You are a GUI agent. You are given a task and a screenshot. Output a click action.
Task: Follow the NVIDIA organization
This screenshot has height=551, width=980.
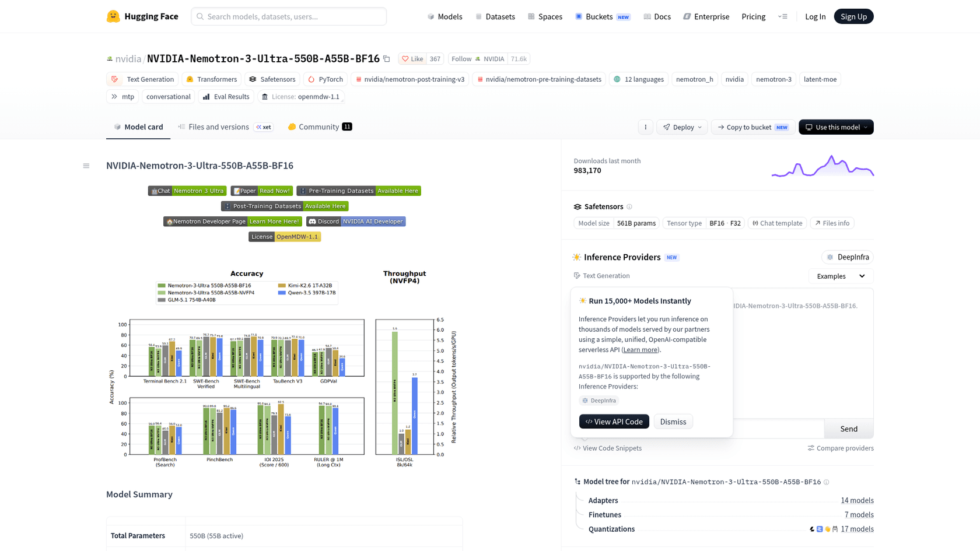click(x=477, y=59)
